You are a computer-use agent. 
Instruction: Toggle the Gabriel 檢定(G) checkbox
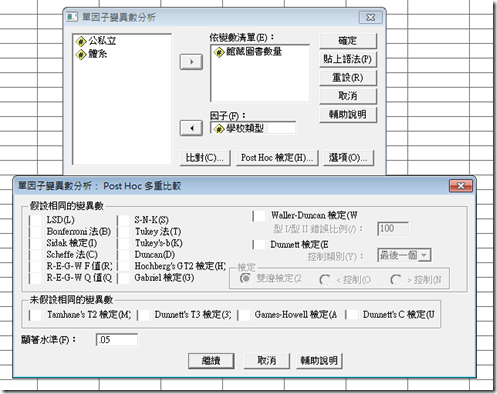(124, 278)
